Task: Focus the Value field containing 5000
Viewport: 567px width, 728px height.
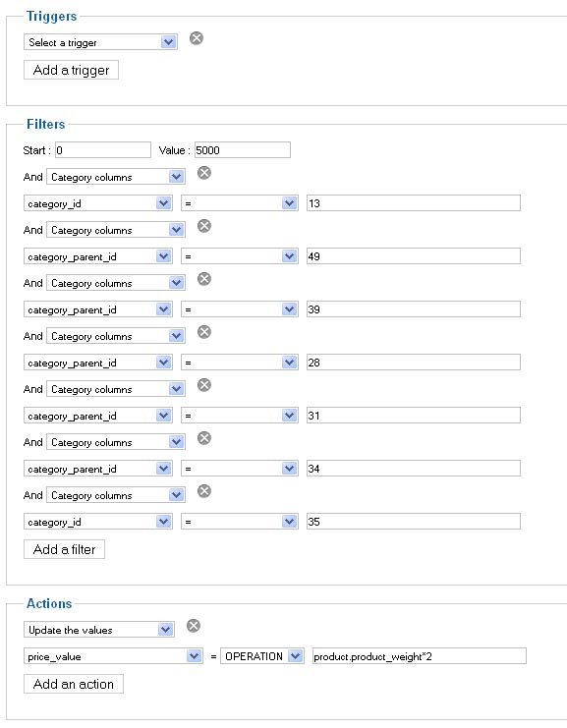Action: coord(243,150)
